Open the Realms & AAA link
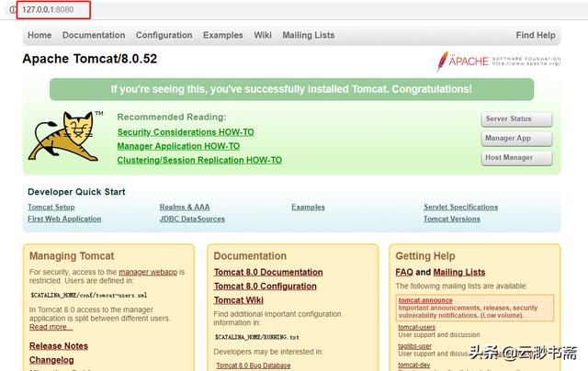 (x=185, y=207)
